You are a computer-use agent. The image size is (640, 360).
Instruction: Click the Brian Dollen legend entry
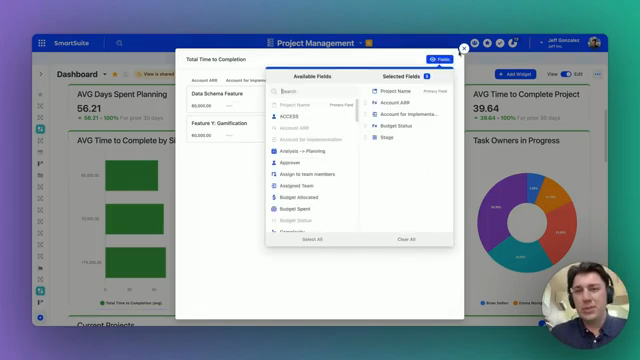pos(494,303)
